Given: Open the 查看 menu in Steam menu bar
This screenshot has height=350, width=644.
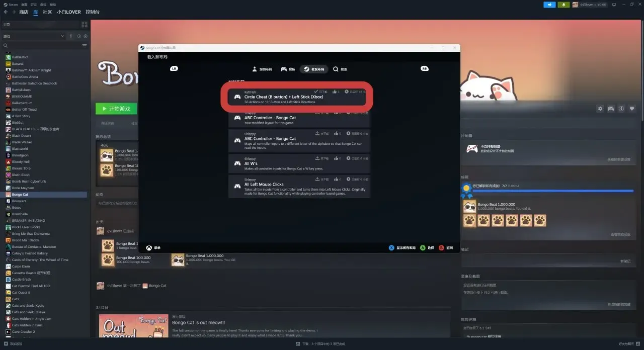Looking at the screenshot, I should [x=24, y=5].
